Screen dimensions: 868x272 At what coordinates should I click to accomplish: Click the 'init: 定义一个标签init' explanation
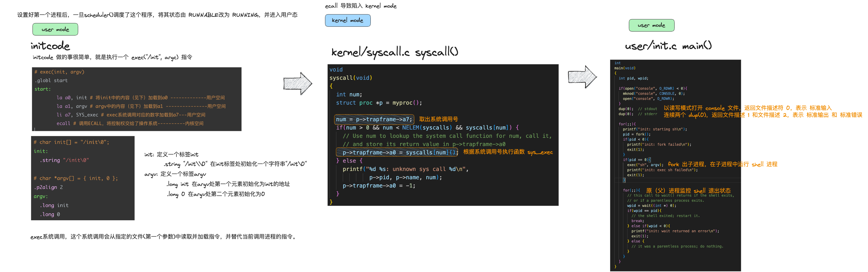point(171,155)
